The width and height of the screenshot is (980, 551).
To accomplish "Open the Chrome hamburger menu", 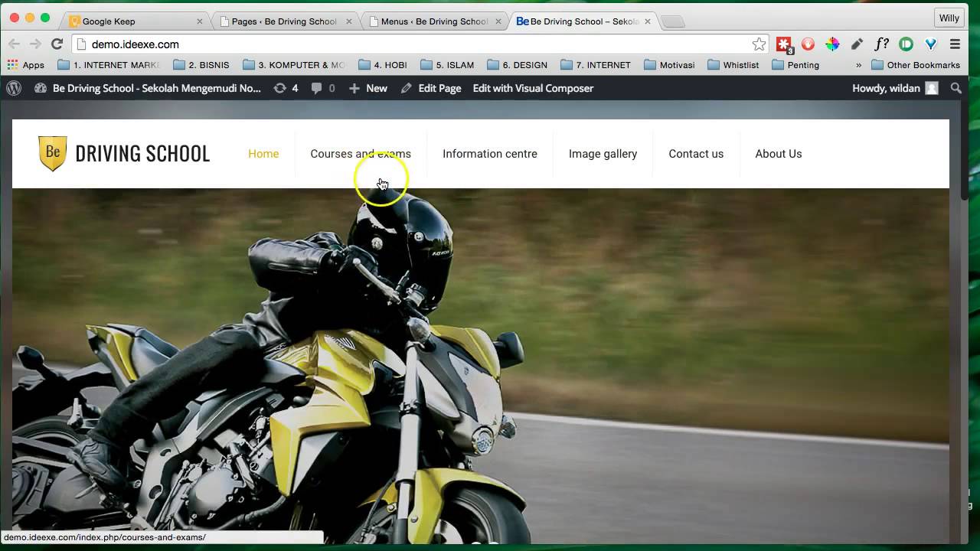I will (x=955, y=44).
